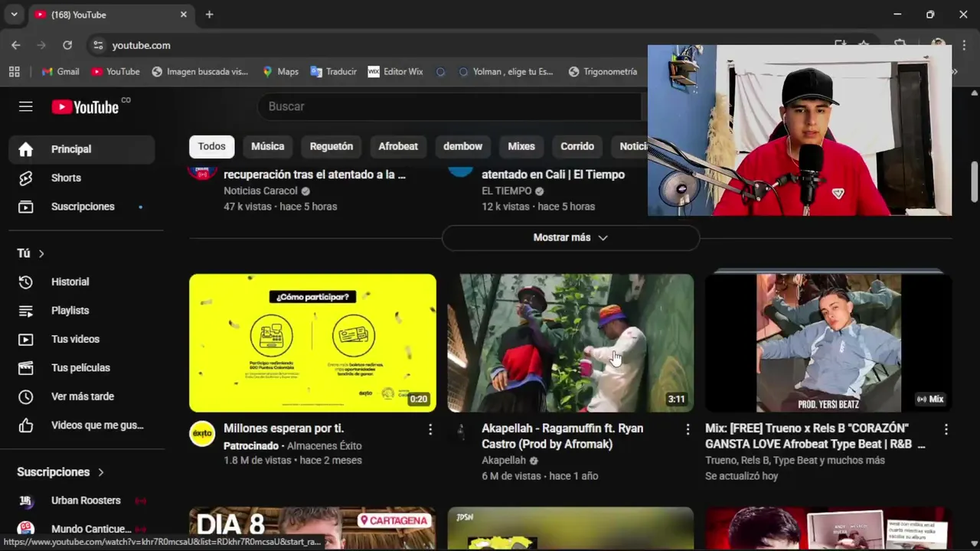This screenshot has width=980, height=551.
Task: Select the Reguetón filter chip
Action: coord(332,146)
